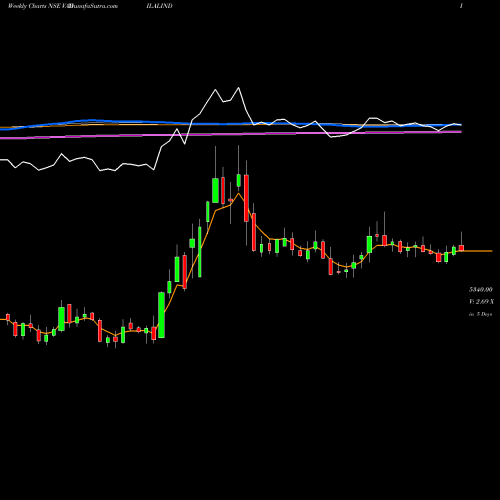The width and height of the screenshot is (500, 500).
Task: Click the '5340.00' price value
Action: click(480, 289)
